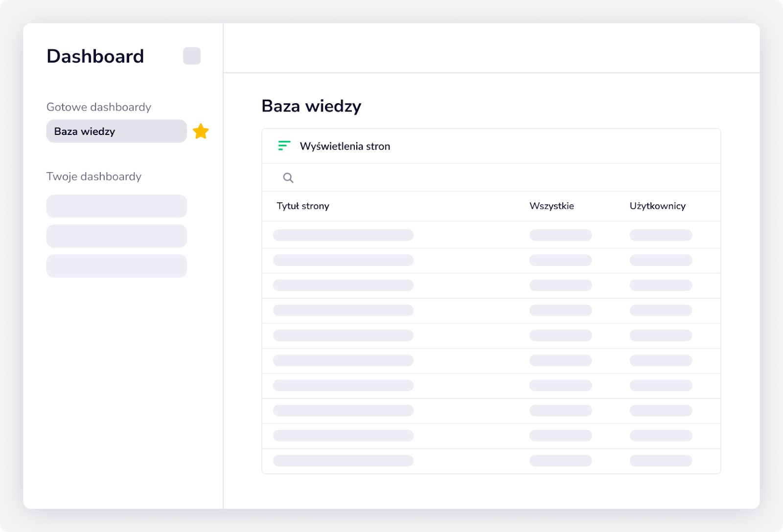Image resolution: width=783 pixels, height=532 pixels.
Task: Sort by the Tytuł strony column header
Action: [303, 206]
